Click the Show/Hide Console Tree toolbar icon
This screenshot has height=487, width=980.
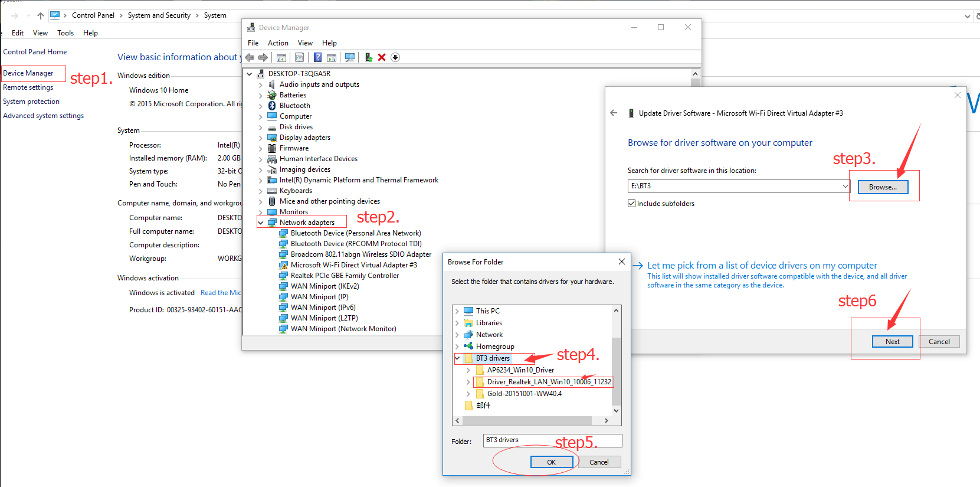tap(281, 57)
